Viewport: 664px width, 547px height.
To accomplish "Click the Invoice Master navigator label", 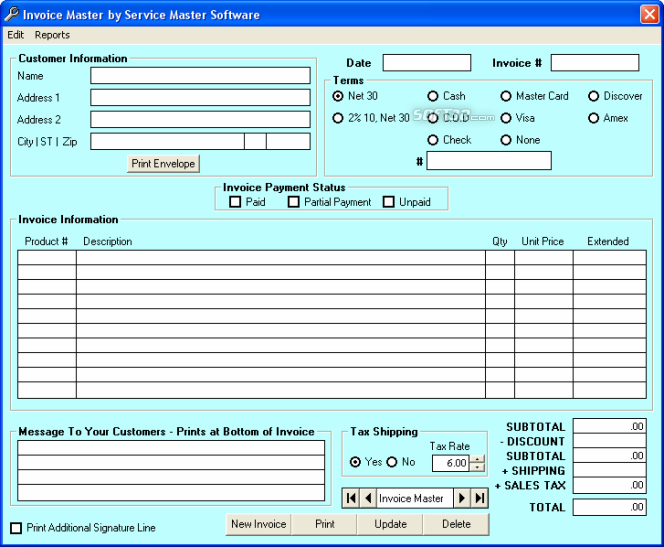I will 415,498.
